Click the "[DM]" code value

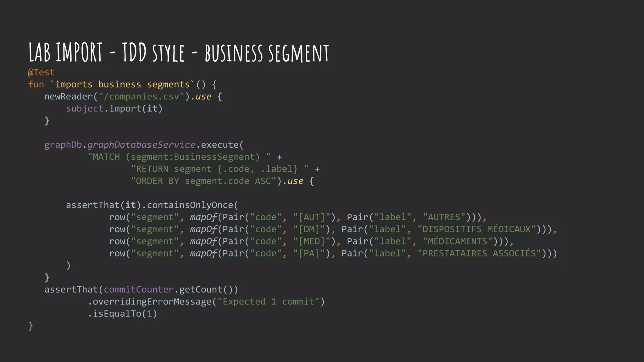[309, 229]
